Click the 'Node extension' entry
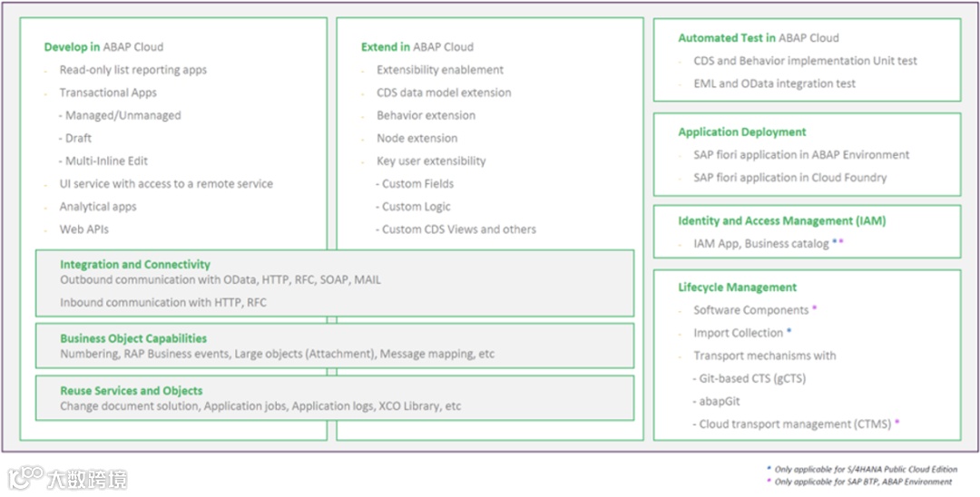This screenshot has height=497, width=980. (x=416, y=138)
